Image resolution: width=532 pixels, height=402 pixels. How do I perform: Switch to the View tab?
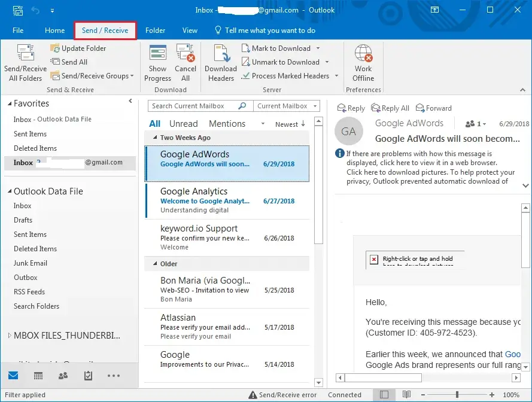point(190,31)
